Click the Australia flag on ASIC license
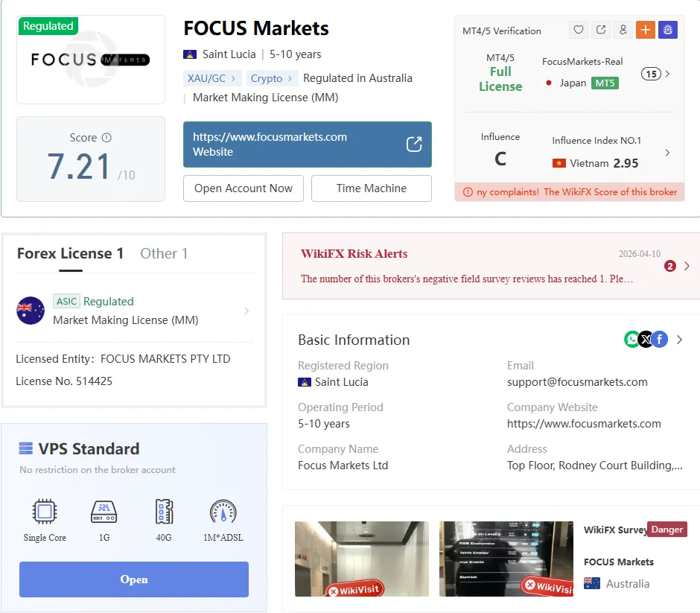The height and width of the screenshot is (613, 700). 31,311
